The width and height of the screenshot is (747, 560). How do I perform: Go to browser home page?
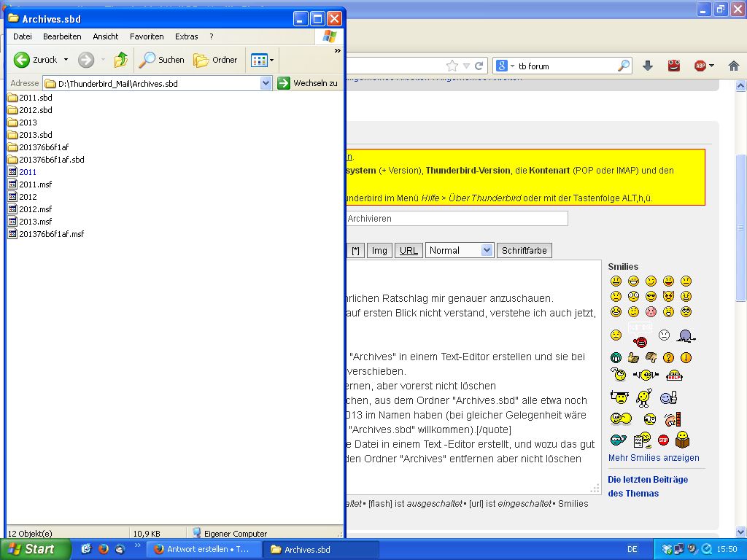pos(734,66)
